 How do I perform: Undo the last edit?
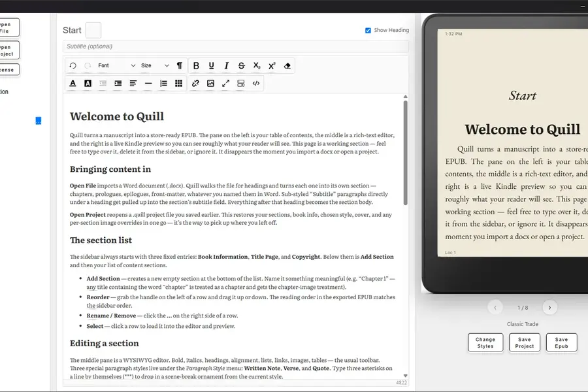tap(73, 65)
